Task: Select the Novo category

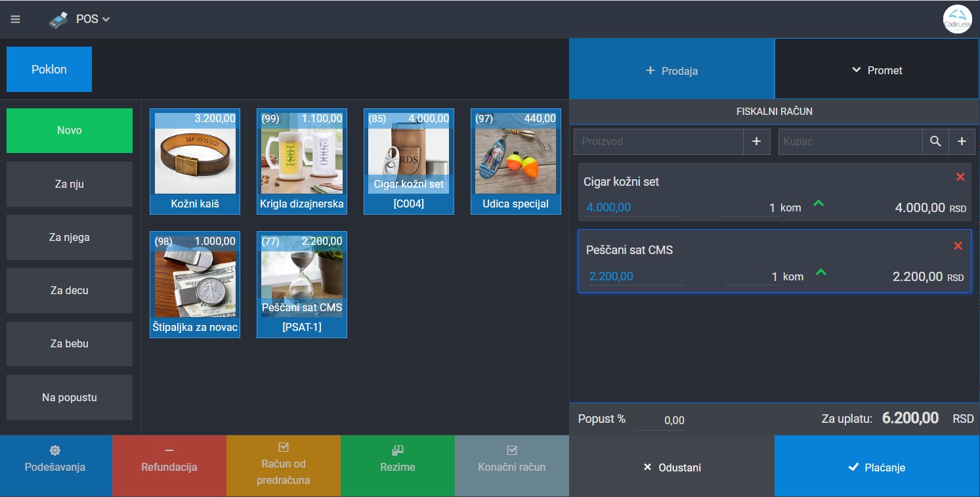Action: point(70,131)
